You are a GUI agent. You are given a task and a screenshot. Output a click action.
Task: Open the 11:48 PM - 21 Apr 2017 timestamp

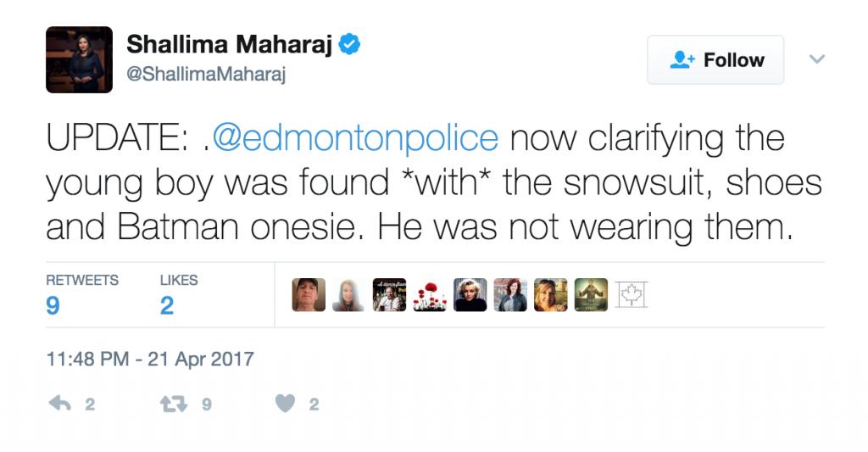point(149,359)
